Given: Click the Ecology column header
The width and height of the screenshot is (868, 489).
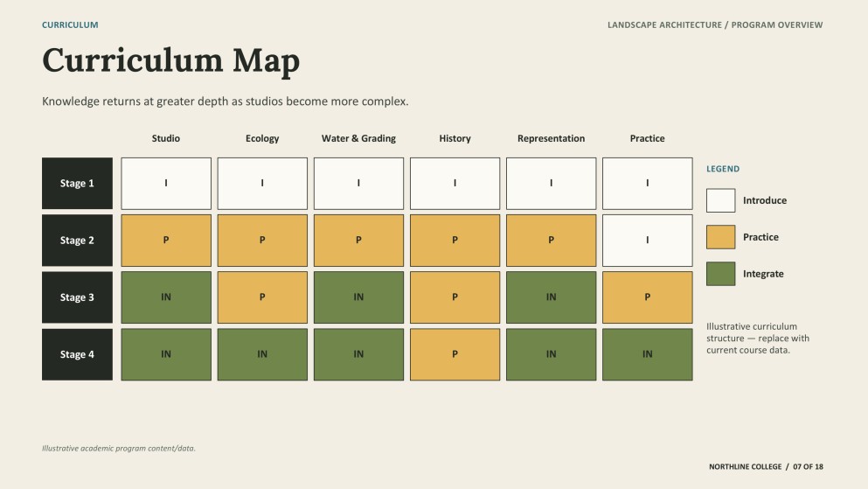Looking at the screenshot, I should pos(262,138).
